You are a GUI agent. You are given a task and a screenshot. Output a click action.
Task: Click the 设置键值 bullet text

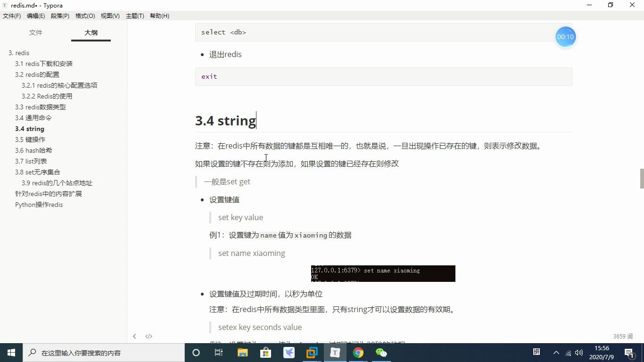[224, 199]
